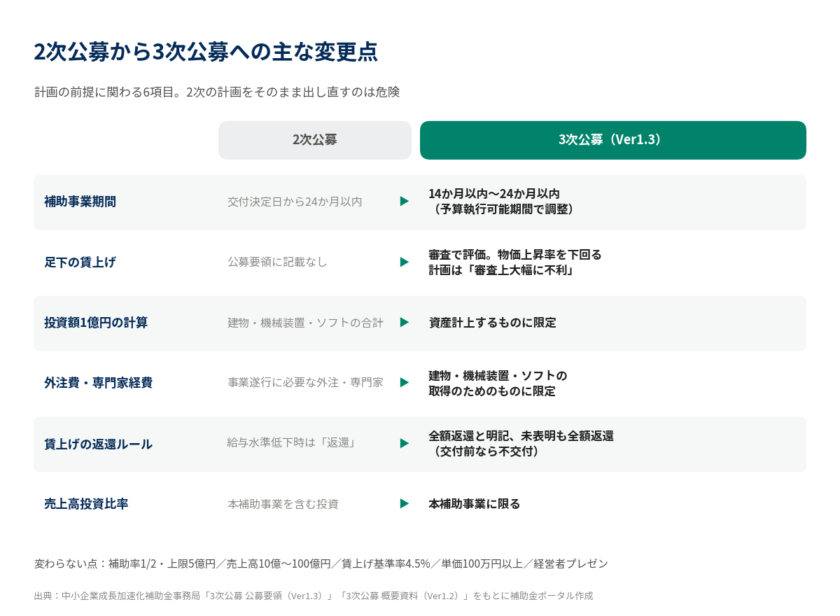This screenshot has height=616, width=840.
Task: Click the source line starting with 出典：中小企業成長加速化補助金事務局
Action: (x=314, y=596)
